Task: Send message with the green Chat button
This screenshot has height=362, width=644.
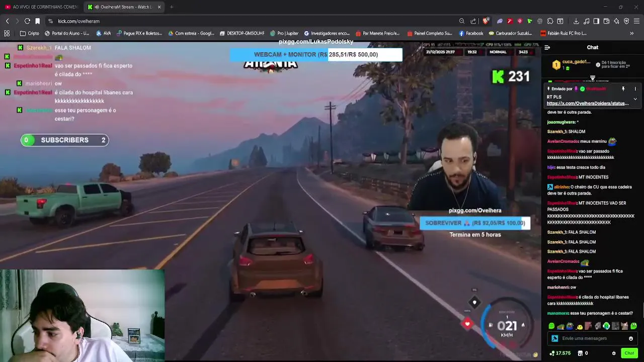Action: click(629, 353)
